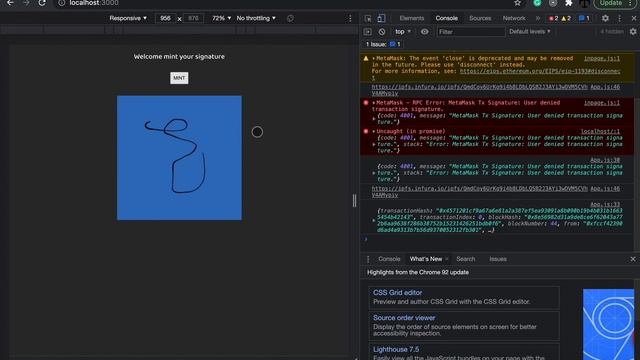Expand the MetaMask RPC Error message
The width and height of the screenshot is (640, 360).
[x=373, y=103]
